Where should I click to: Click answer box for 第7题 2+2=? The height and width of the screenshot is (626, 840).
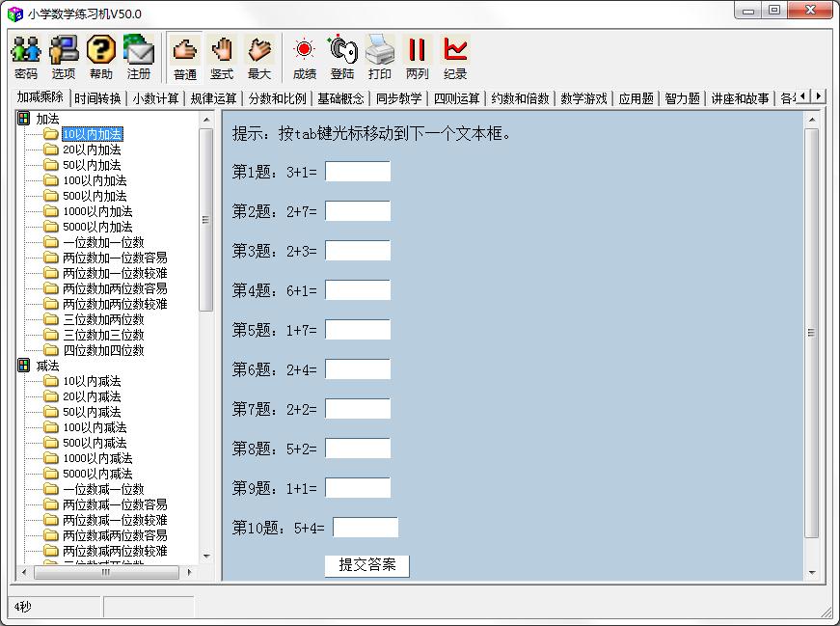[x=358, y=410]
